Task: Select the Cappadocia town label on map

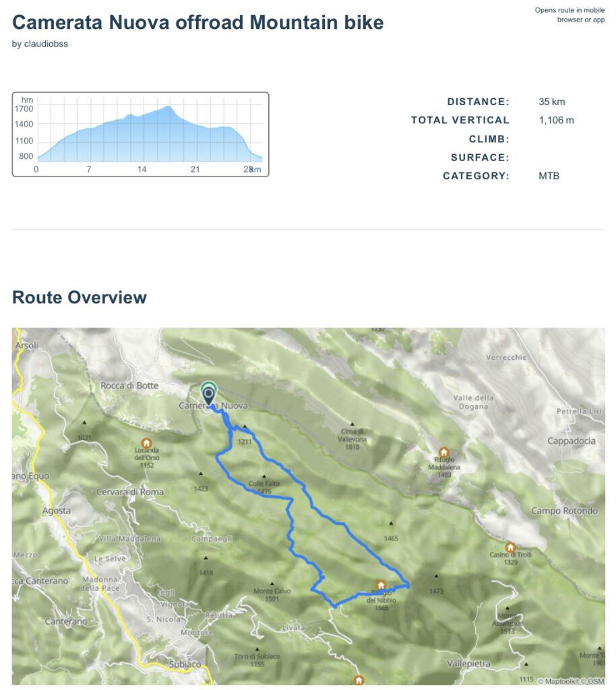Action: pyautogui.click(x=572, y=441)
